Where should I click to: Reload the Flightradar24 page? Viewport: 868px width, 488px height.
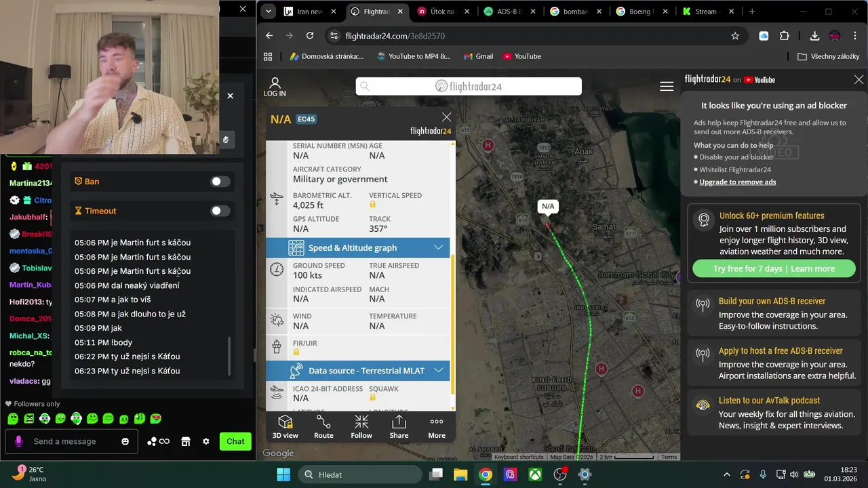[x=310, y=36]
